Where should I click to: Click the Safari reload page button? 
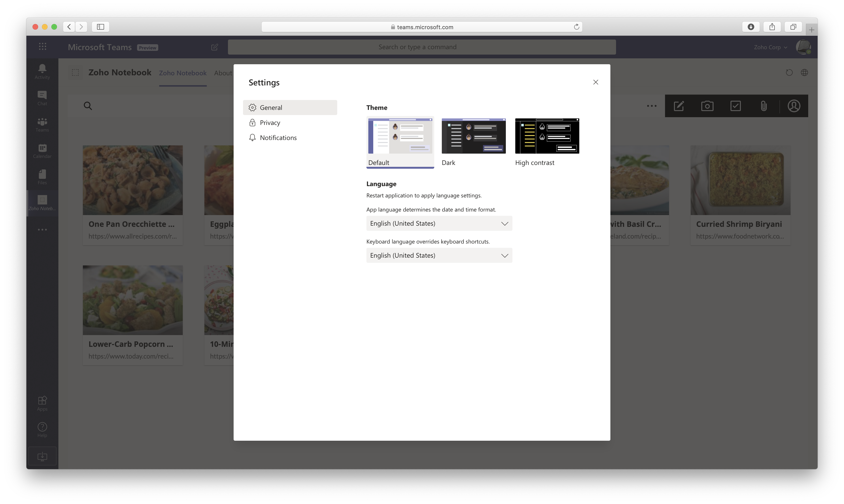point(576,27)
